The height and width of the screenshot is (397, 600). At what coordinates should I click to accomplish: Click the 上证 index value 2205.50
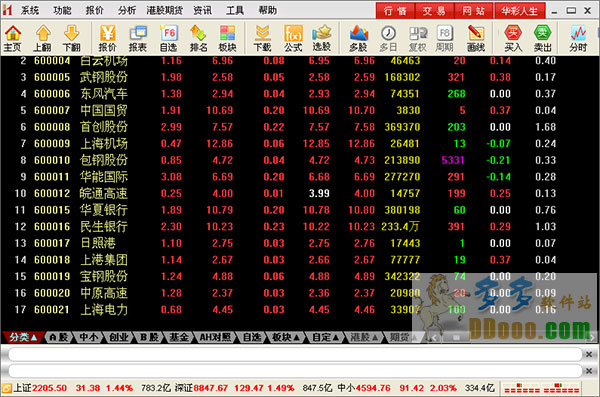(x=49, y=388)
